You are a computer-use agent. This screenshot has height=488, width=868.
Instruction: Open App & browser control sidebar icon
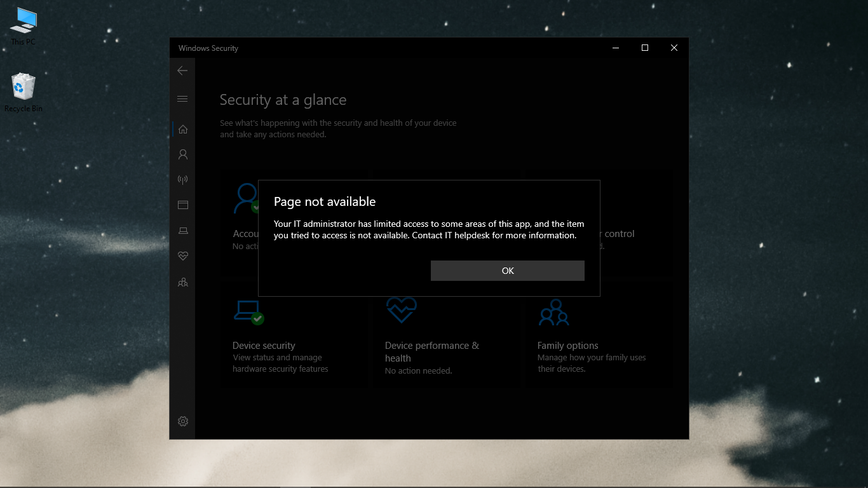click(x=183, y=205)
